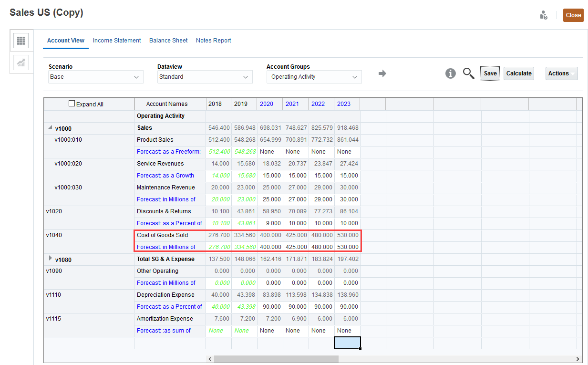Open the Scenario dropdown

click(x=95, y=77)
